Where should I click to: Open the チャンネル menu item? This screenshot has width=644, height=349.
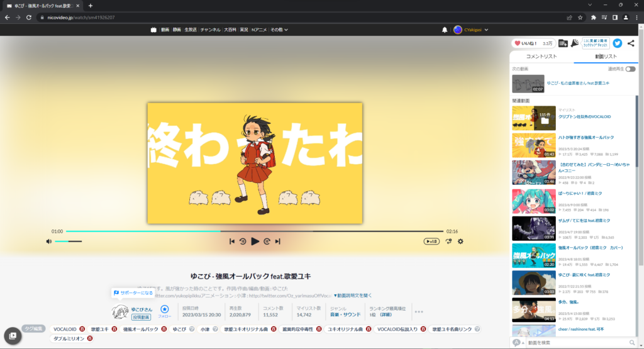(x=210, y=30)
